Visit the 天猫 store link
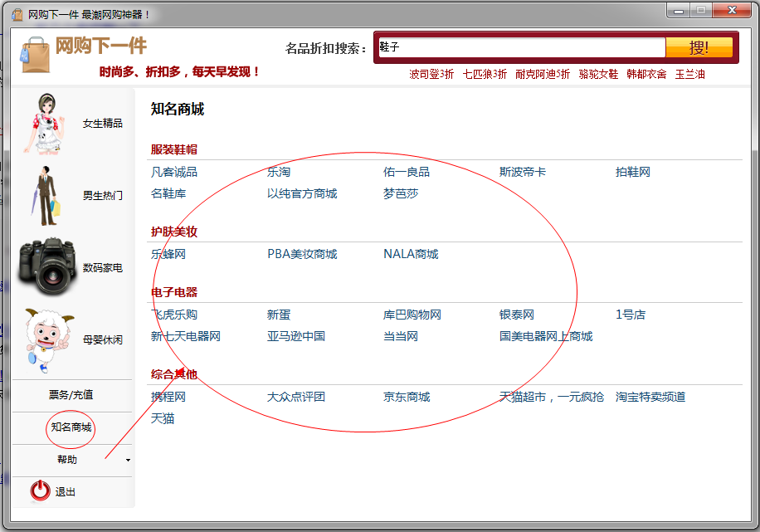This screenshot has height=532, width=760. click(163, 418)
